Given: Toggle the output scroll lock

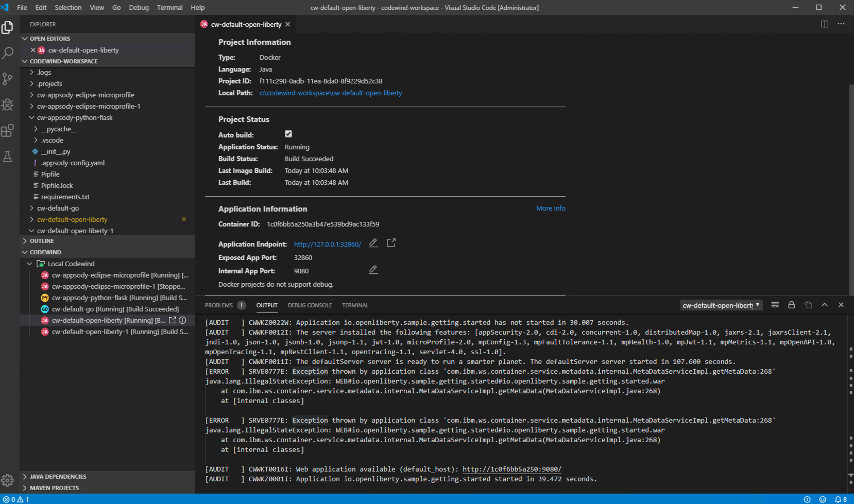Looking at the screenshot, I should 792,305.
